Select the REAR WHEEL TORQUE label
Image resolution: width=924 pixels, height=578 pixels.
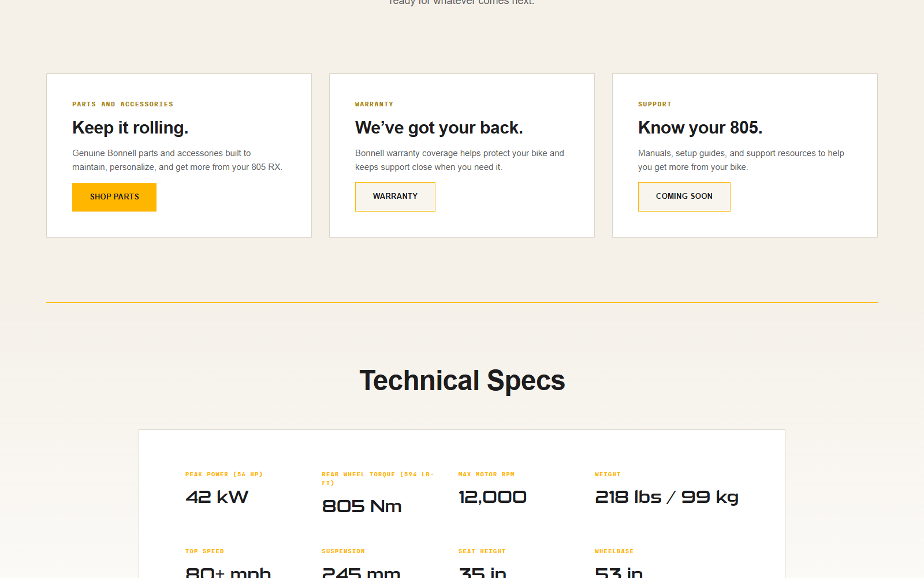point(378,479)
